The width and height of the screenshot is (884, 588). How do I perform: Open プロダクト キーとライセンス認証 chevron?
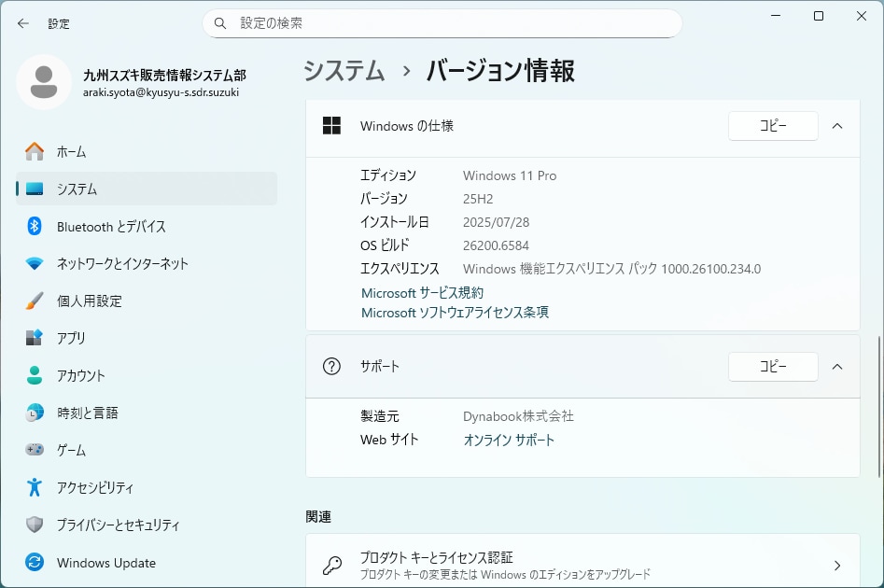837,566
